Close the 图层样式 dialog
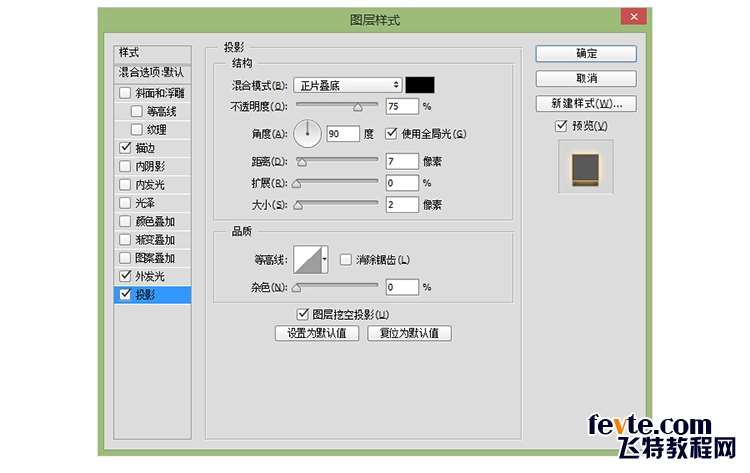 pyautogui.click(x=634, y=17)
